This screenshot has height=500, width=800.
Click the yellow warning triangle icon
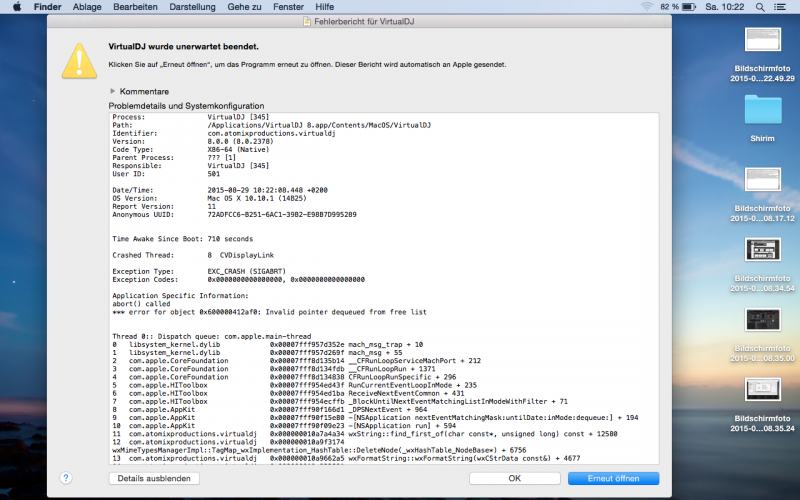click(79, 61)
